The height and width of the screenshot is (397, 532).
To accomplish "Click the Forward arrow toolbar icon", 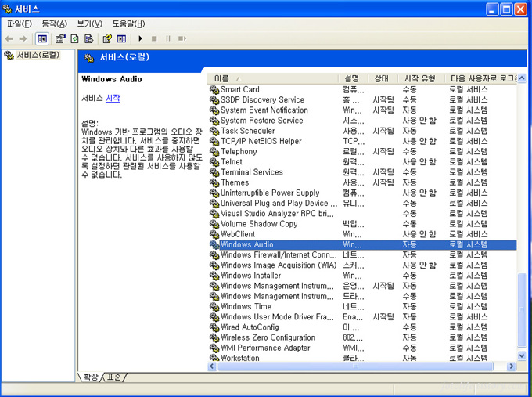I will point(23,38).
